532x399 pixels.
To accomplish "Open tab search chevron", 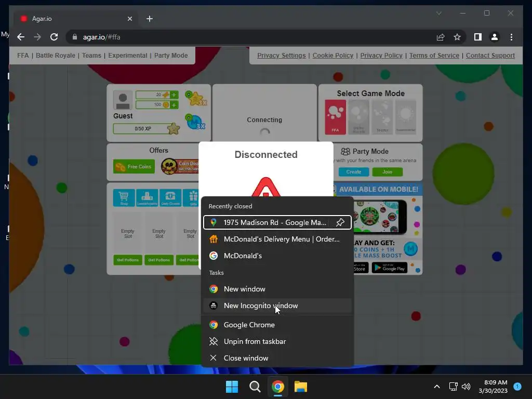I will click(x=438, y=13).
